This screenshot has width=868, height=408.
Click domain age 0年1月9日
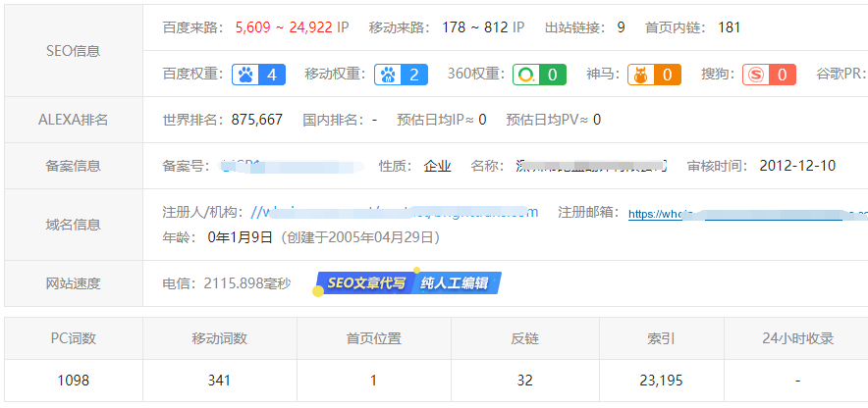tap(240, 237)
